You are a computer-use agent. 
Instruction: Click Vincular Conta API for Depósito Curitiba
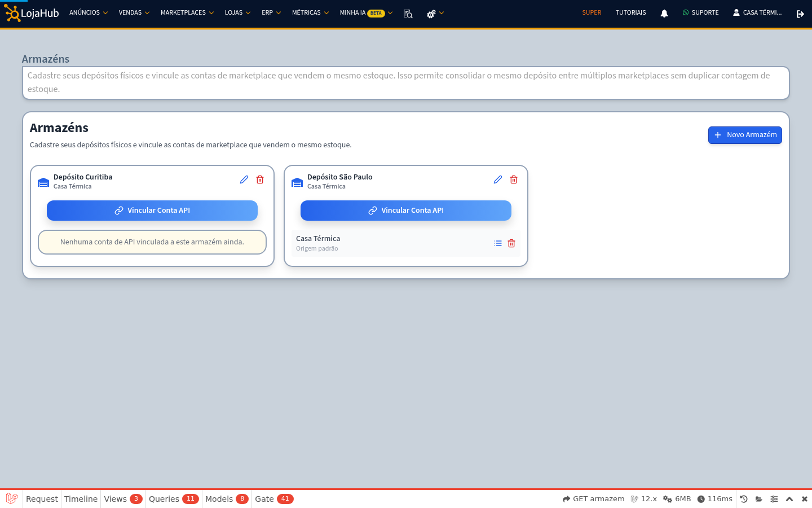(152, 211)
